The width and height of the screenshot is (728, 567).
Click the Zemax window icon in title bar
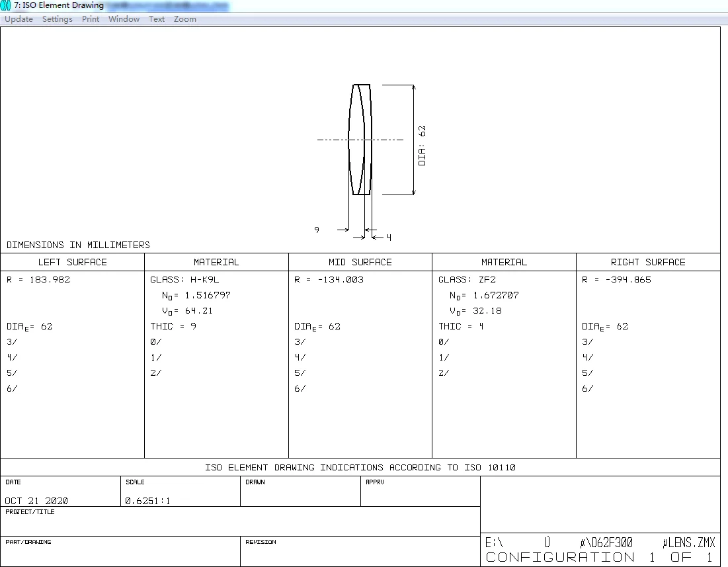point(5,5)
